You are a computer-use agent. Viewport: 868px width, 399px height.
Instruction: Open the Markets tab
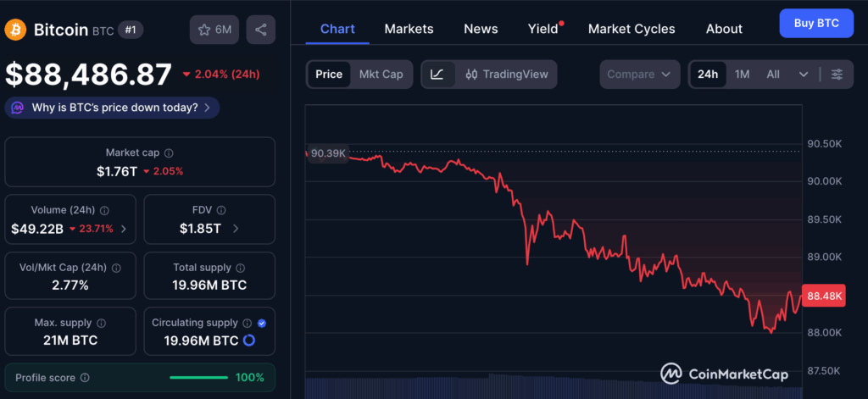click(409, 29)
